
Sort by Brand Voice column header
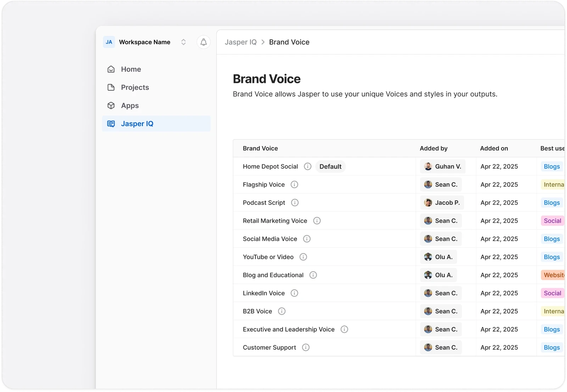click(260, 148)
